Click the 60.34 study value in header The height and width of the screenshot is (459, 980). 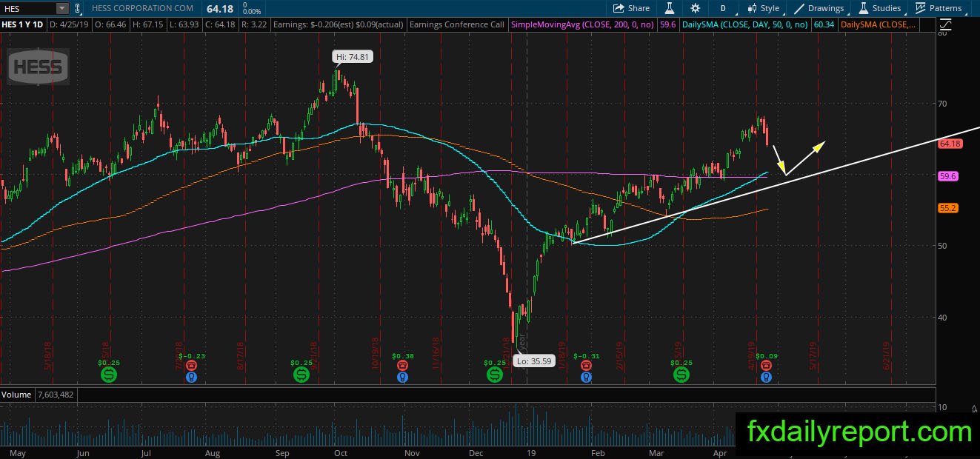[823, 24]
